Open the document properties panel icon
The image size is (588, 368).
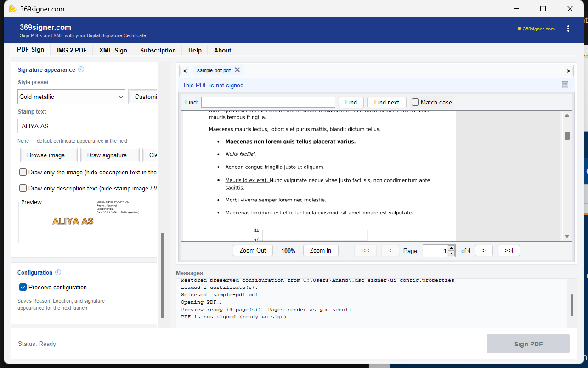[565, 85]
